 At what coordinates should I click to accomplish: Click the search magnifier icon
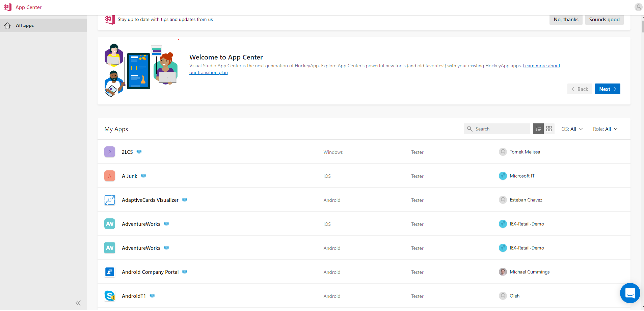pos(469,129)
